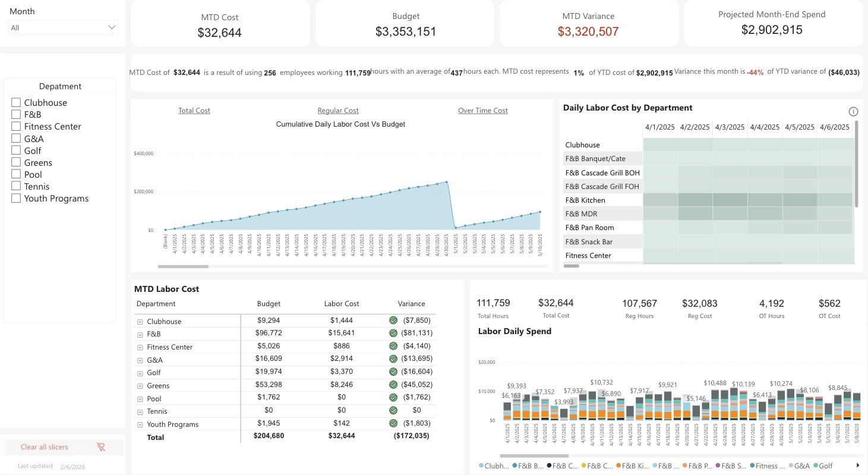Expand the Clubhouse row in MTD Labor Cost
The image size is (868, 475).
point(140,320)
